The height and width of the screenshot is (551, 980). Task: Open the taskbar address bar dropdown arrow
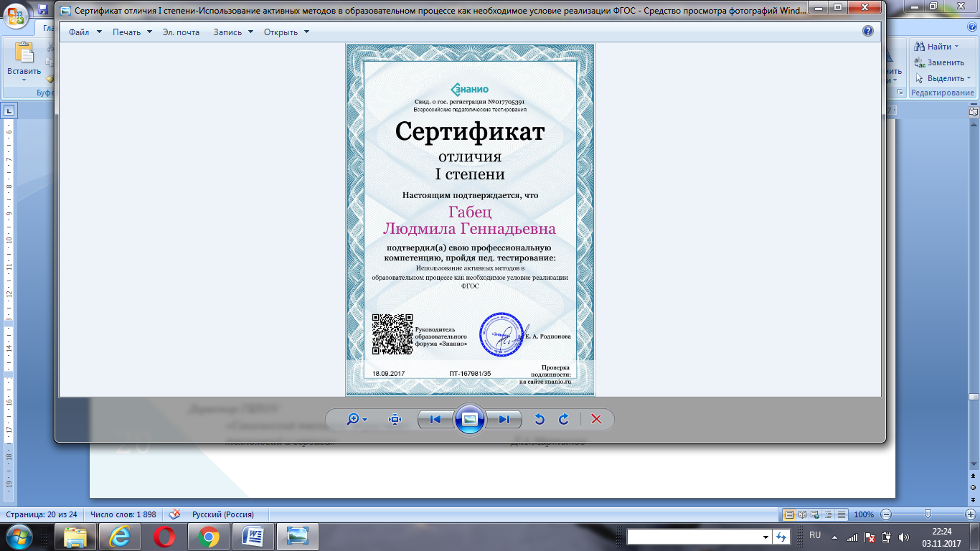tap(765, 537)
